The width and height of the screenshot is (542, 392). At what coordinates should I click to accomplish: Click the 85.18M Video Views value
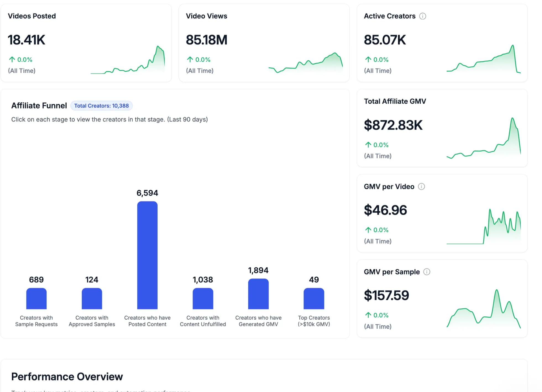coord(206,40)
